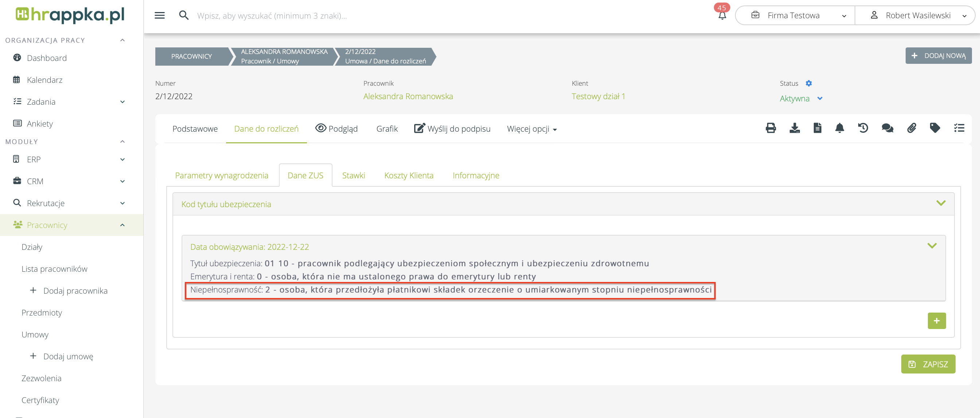The image size is (980, 418).
Task: Open the Aleksandra Romanowska employee link
Action: [408, 96]
